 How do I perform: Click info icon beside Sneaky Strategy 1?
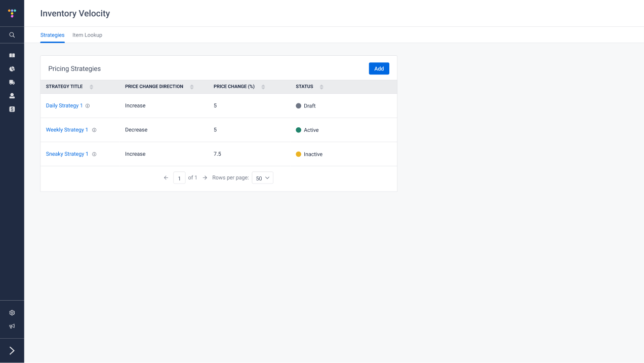(94, 154)
